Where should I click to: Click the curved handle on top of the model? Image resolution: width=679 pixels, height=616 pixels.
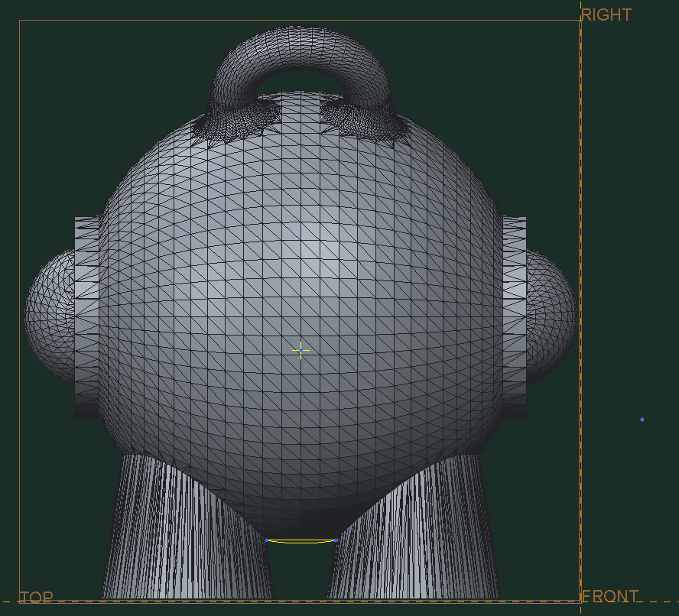[x=301, y=46]
